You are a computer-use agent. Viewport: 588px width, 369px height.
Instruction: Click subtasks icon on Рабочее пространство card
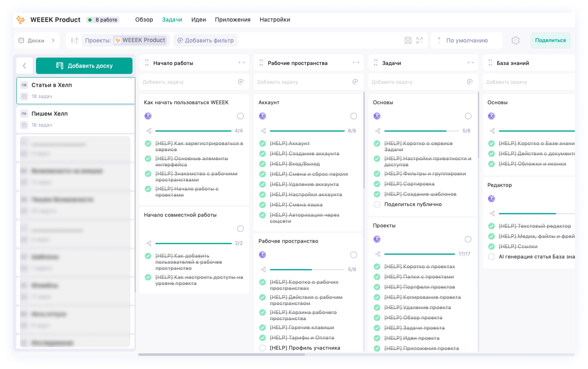(x=263, y=270)
